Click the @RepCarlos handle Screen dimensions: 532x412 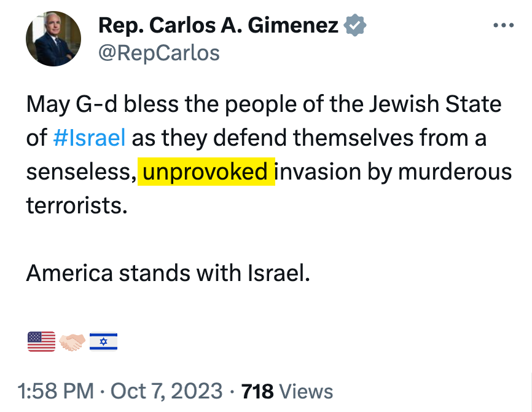(159, 53)
